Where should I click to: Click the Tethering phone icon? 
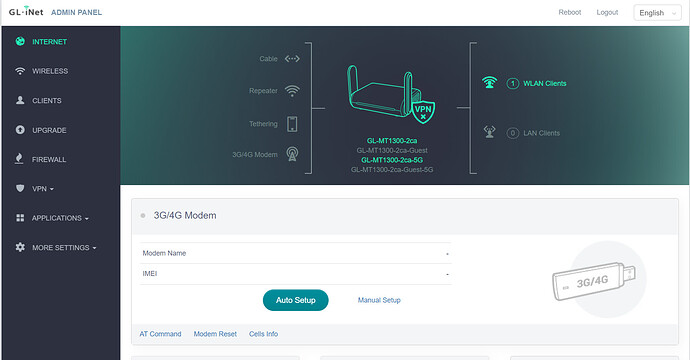[292, 124]
